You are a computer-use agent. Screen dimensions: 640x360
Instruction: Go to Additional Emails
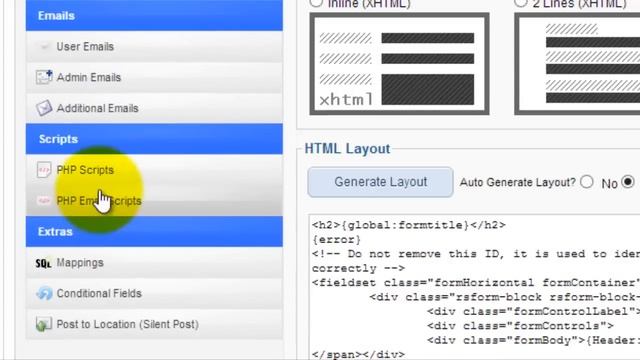pyautogui.click(x=154, y=108)
